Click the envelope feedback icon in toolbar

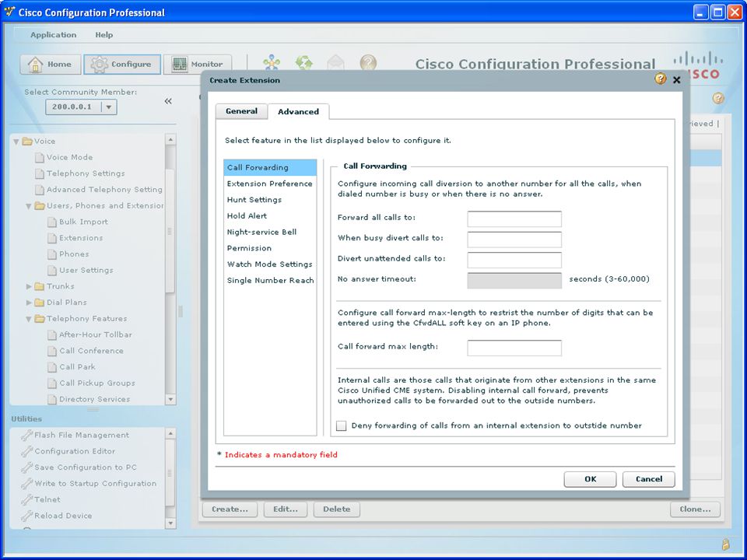[x=335, y=62]
